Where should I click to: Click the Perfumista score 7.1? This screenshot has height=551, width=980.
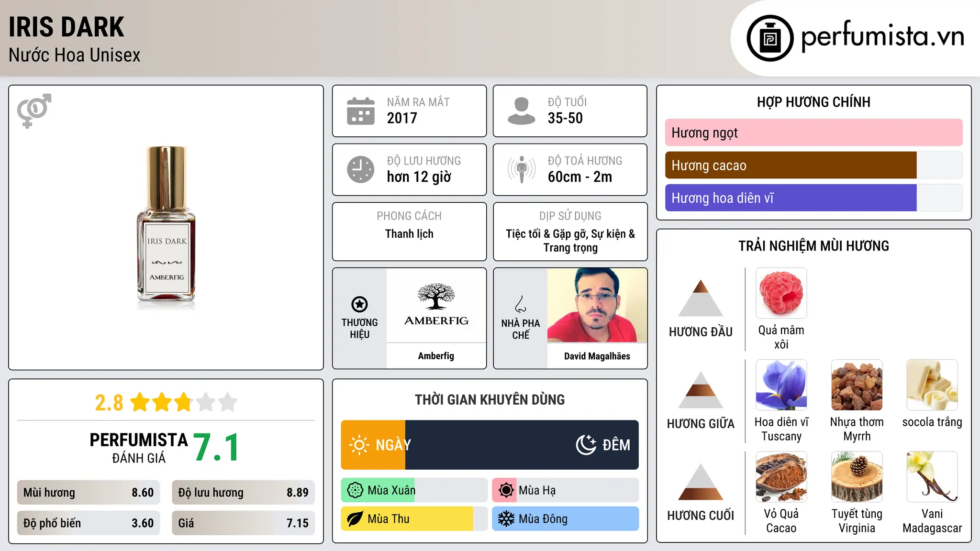(x=216, y=448)
